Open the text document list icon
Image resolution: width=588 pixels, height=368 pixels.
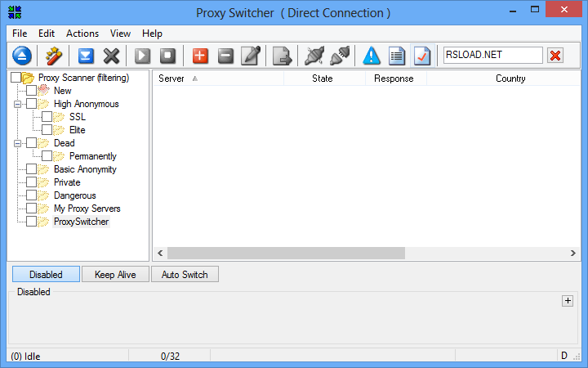tap(397, 56)
